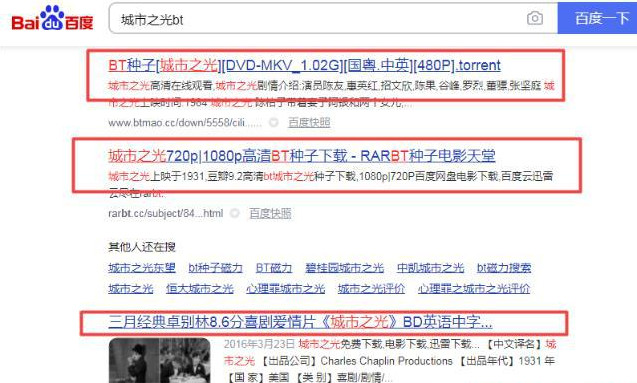Screen dimensions: 637x383
Task: Select related search 碧桂园城市之光
Action: coord(344,268)
